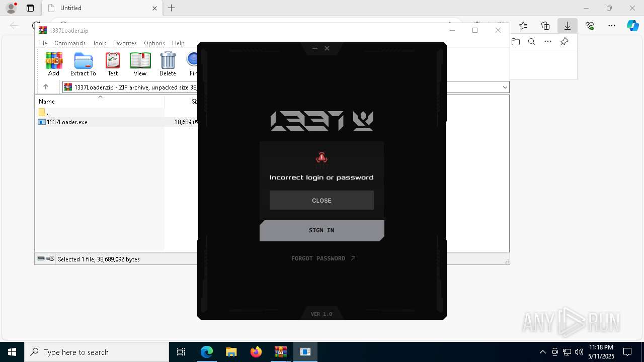The height and width of the screenshot is (362, 644).
Task: Open the Help menu in WinRAR
Action: [178, 43]
